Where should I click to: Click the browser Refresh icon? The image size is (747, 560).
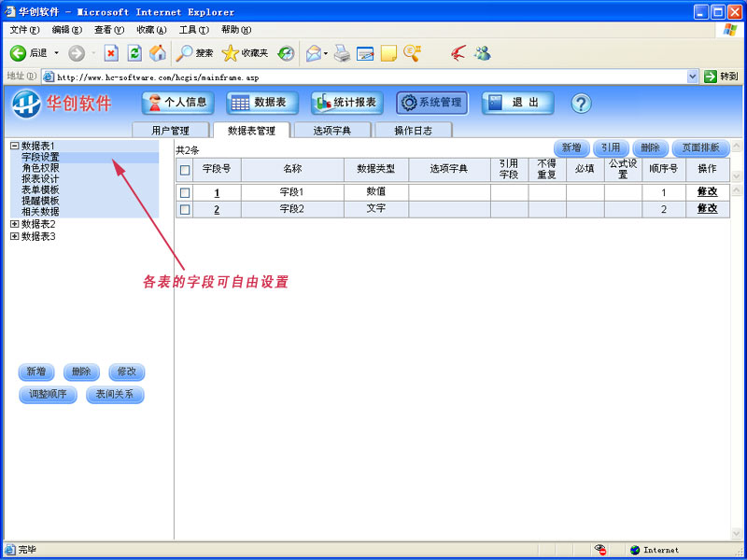coord(134,53)
